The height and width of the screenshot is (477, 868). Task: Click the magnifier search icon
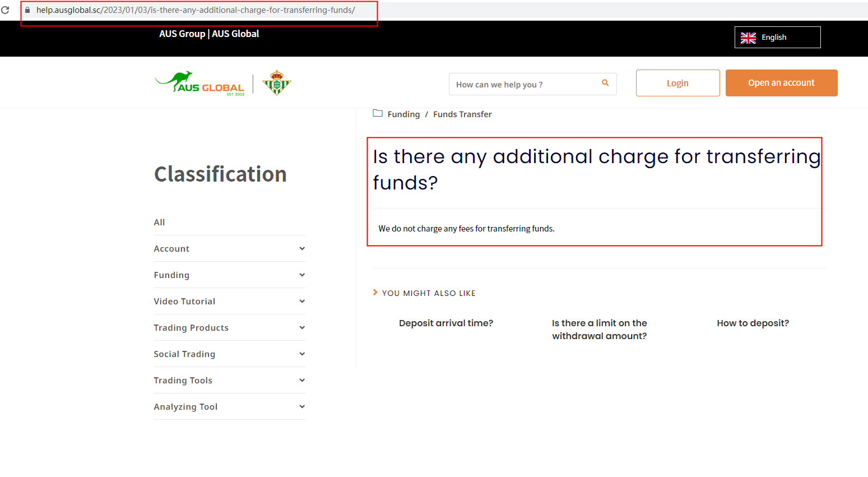click(x=605, y=83)
